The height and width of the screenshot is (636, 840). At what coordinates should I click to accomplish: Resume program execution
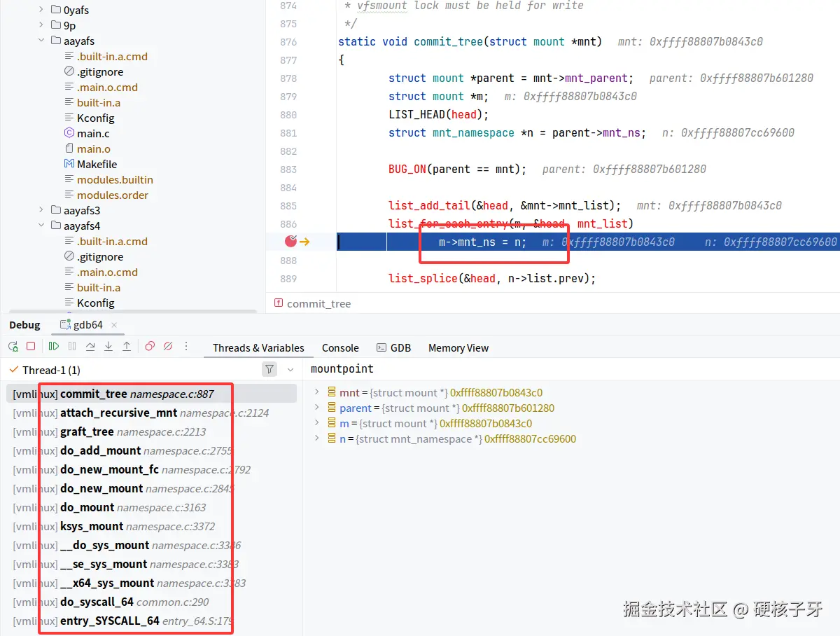(54, 346)
